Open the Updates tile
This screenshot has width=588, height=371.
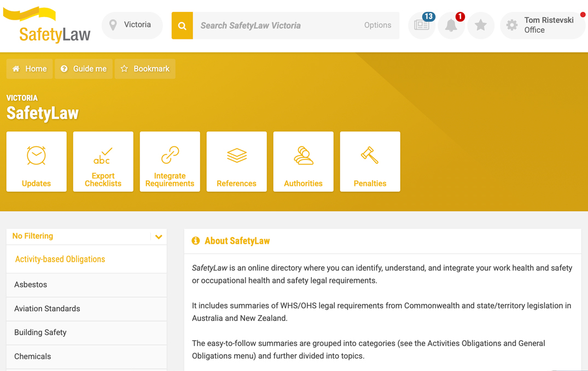click(x=37, y=162)
